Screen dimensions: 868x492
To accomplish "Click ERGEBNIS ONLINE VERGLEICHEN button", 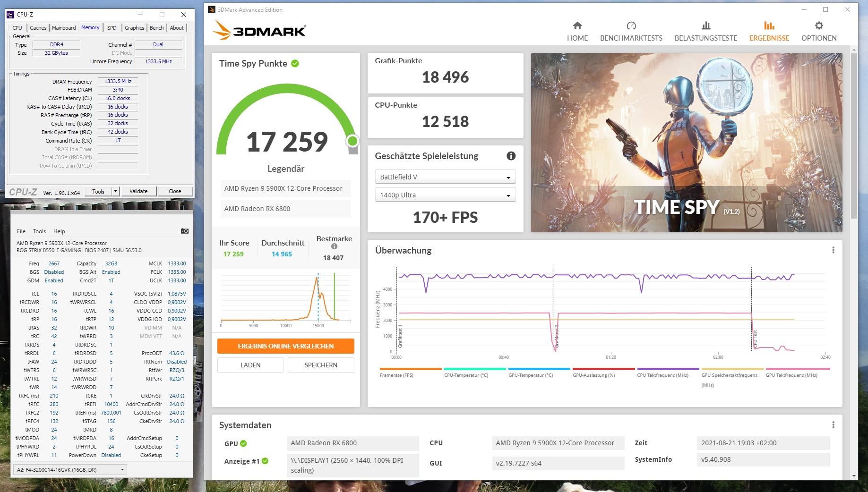I will (286, 346).
